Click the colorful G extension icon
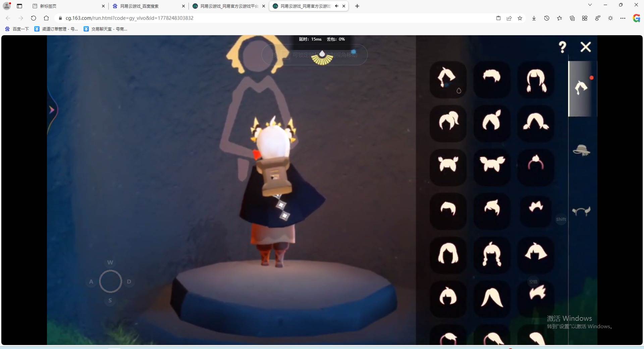Image resolution: width=644 pixels, height=349 pixels. 636,18
